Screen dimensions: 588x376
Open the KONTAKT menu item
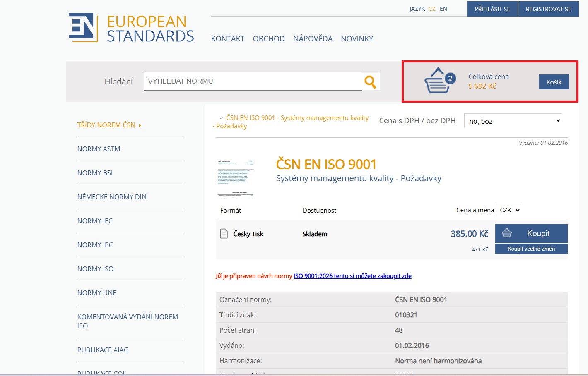pyautogui.click(x=228, y=39)
